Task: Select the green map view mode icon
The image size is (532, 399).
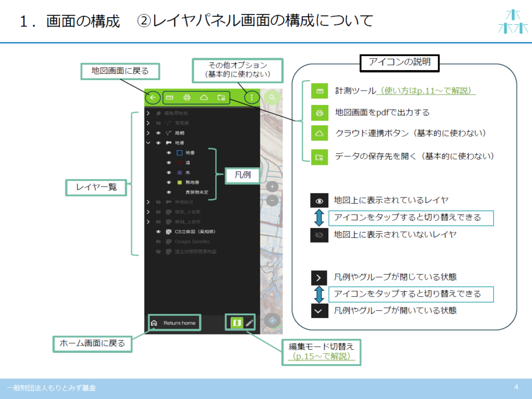Action: (236, 323)
